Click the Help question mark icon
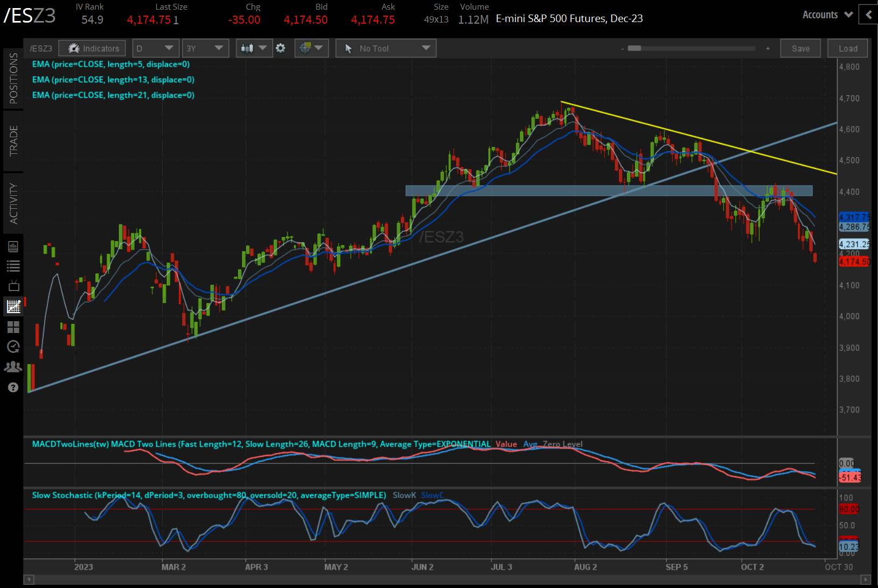 click(13, 387)
